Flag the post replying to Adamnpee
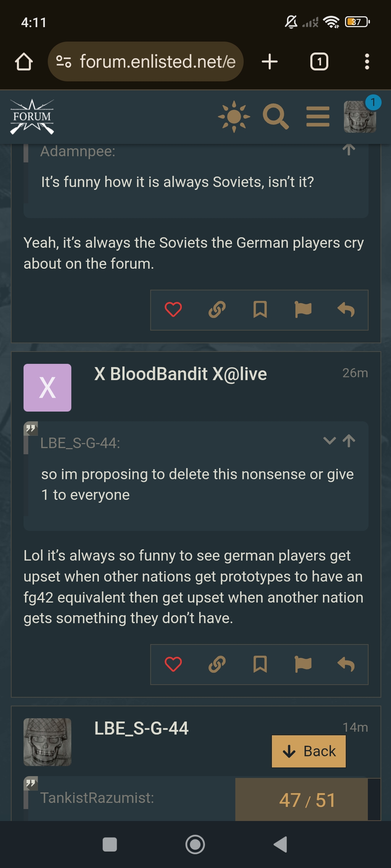Viewport: 391px width, 868px height. [303, 310]
